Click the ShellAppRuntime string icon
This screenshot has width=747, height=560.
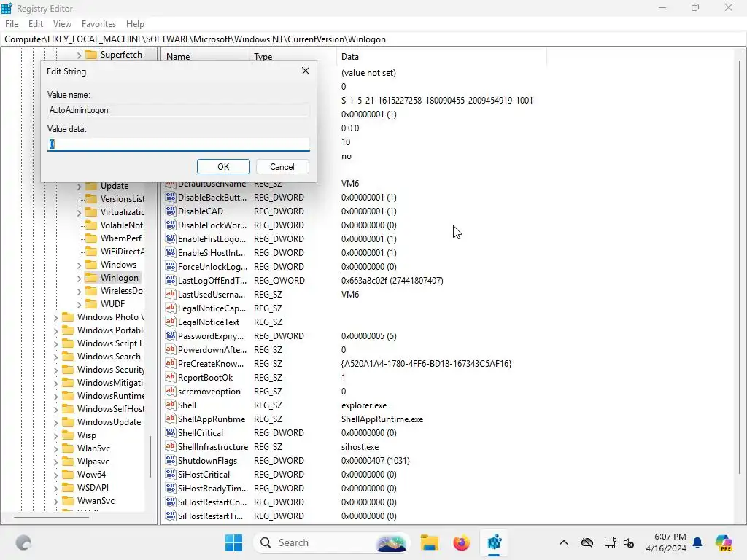[x=171, y=419]
